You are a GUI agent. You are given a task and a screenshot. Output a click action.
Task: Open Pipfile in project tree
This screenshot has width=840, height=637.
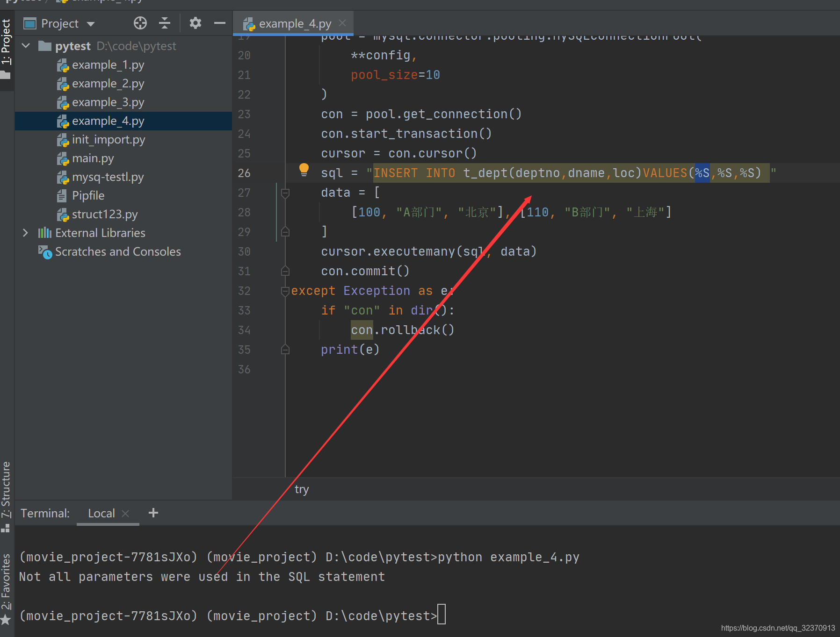coord(88,196)
